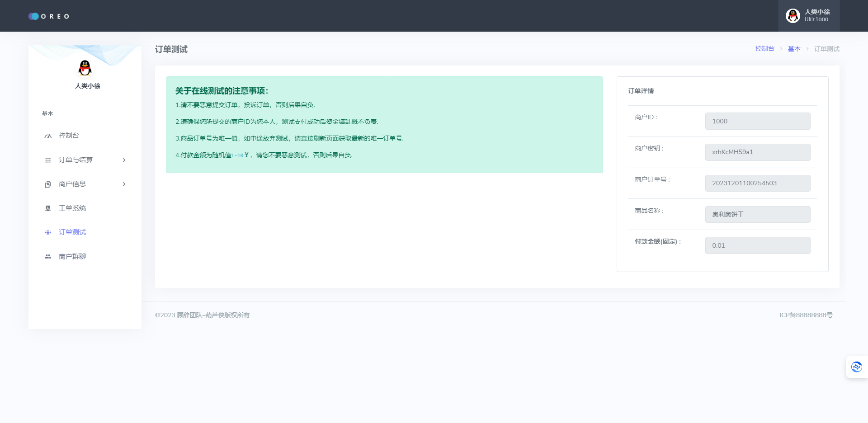
Task: Click the 商户订单号 label
Action: [x=652, y=179]
